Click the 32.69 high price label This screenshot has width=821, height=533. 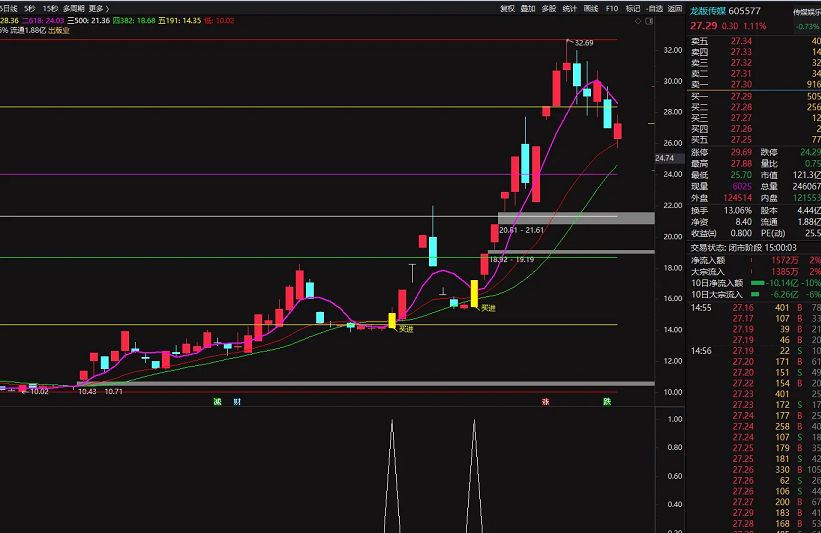coord(584,43)
